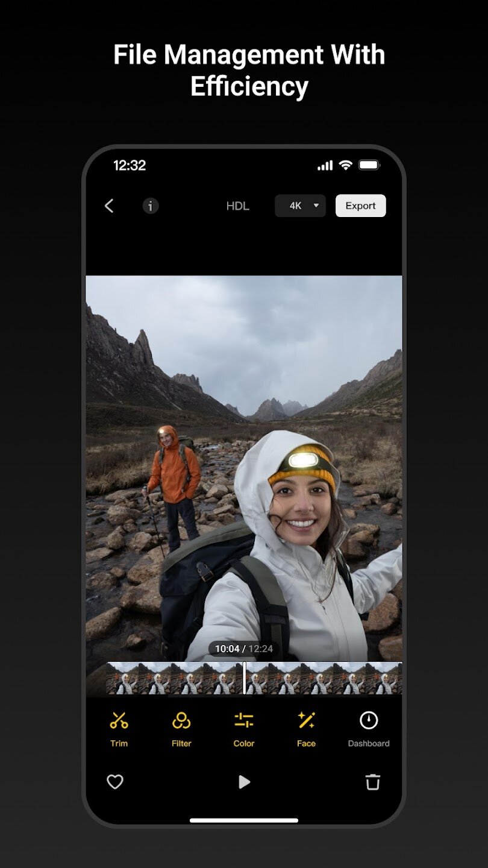Screen dimensions: 488x868
Task: Click the phone's battery status icon
Action: [369, 165]
